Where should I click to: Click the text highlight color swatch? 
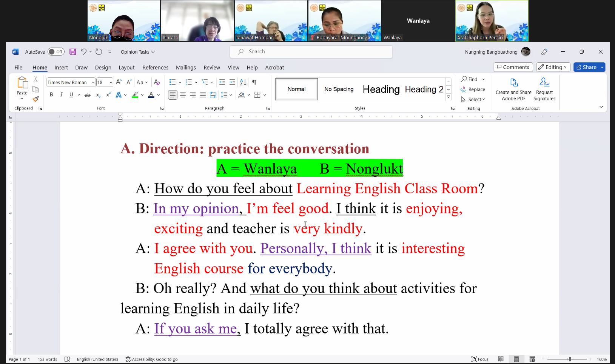pos(135,95)
